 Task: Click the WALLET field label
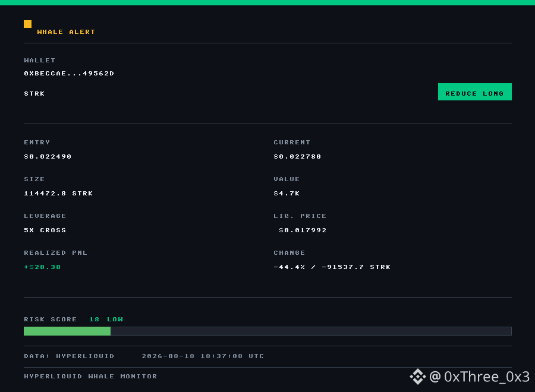[40, 61]
